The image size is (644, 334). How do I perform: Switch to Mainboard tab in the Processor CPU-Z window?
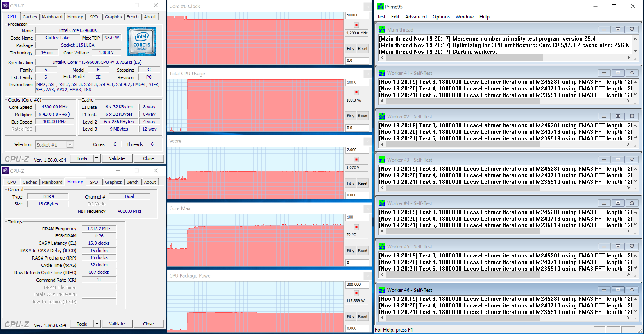point(52,17)
